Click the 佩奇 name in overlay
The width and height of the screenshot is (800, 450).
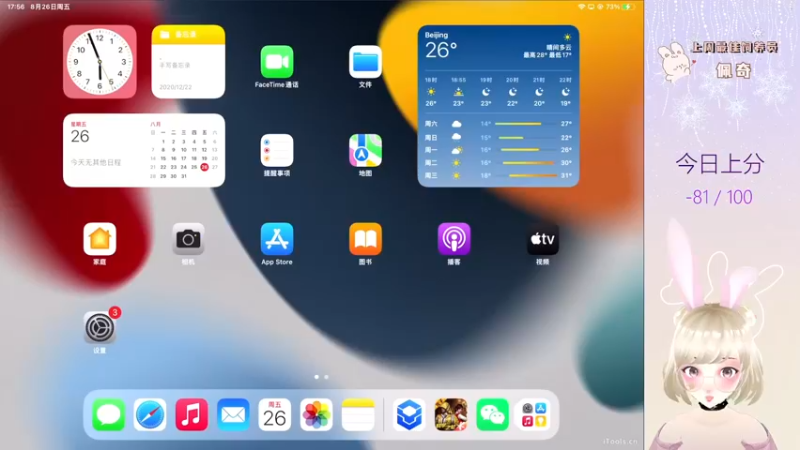[734, 70]
